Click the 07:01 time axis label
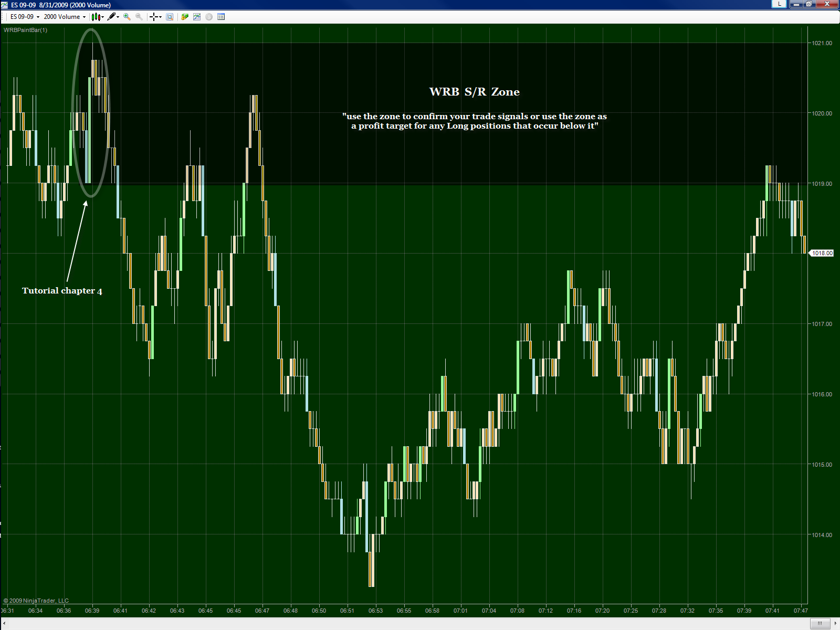The image size is (840, 630). click(460, 611)
